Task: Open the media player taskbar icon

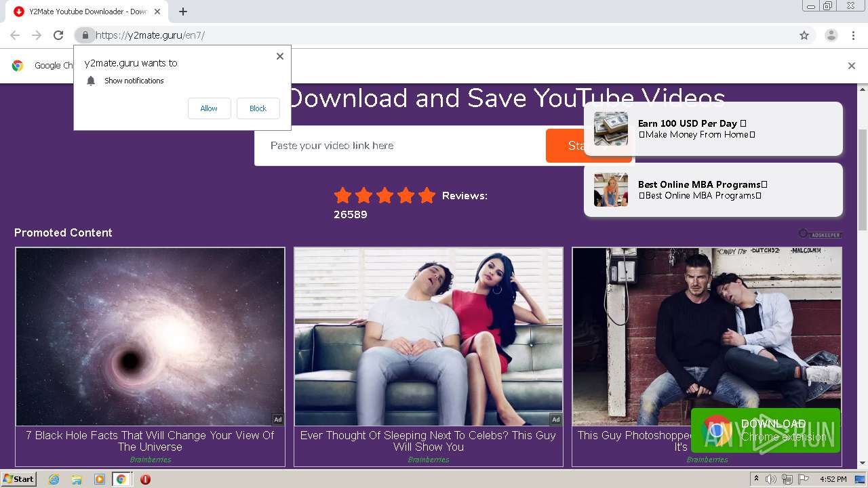Action: [x=100, y=479]
